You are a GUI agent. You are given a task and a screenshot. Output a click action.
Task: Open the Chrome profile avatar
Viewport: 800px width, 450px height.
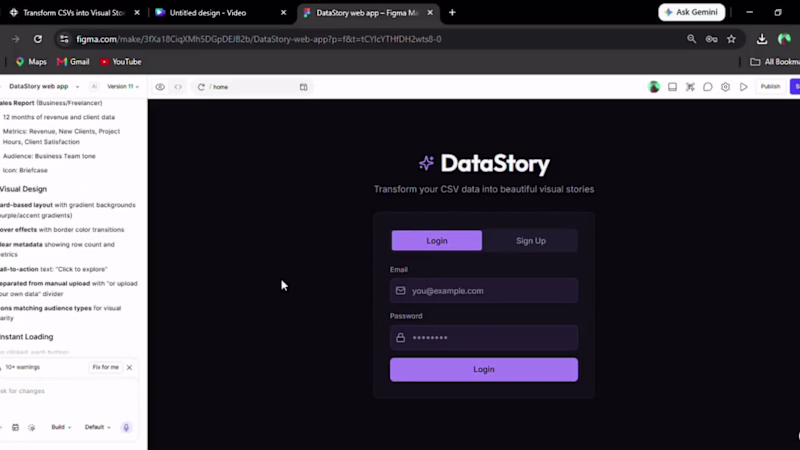coord(784,39)
